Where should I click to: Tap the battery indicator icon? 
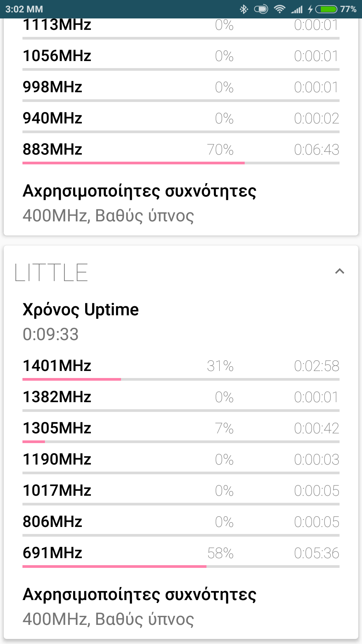click(x=326, y=9)
